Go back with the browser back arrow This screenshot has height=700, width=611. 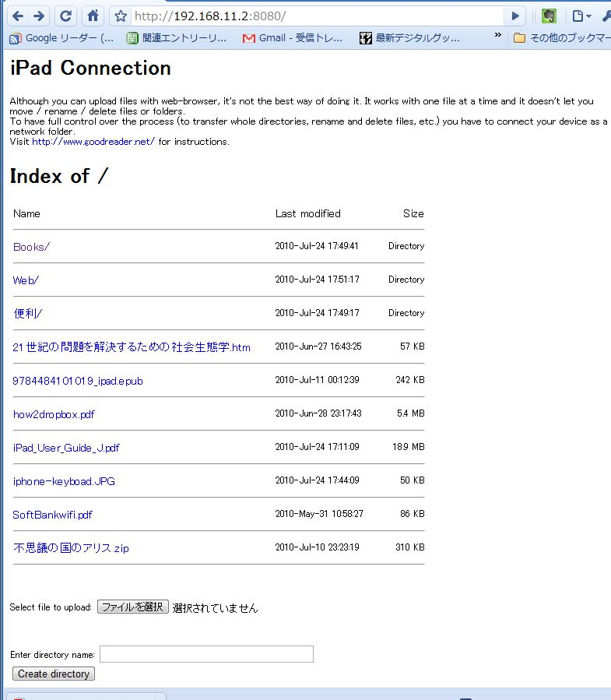pyautogui.click(x=18, y=16)
